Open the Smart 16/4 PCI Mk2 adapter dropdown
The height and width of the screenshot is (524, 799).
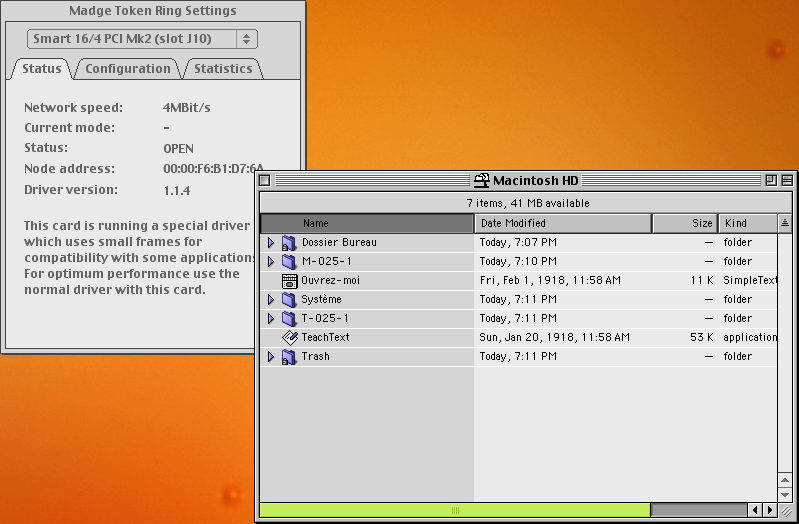coord(142,39)
